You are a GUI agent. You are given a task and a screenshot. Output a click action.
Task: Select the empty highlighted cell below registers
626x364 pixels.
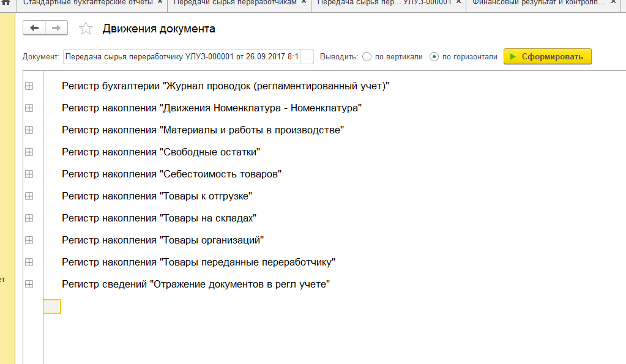(x=52, y=306)
